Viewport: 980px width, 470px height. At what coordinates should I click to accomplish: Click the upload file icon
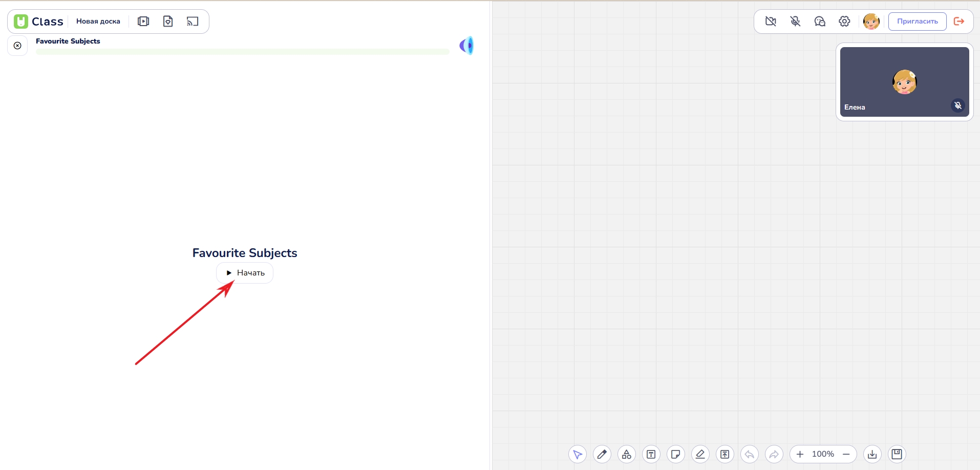(x=725, y=454)
